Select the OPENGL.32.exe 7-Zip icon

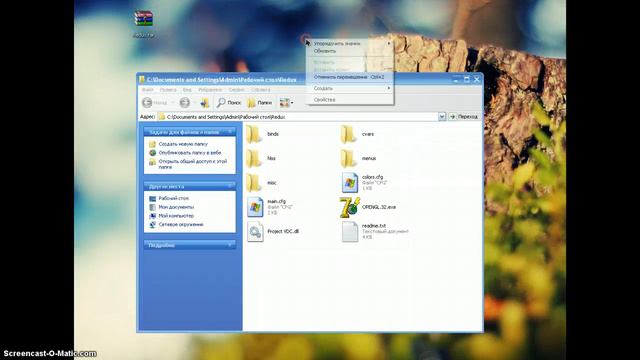click(350, 207)
